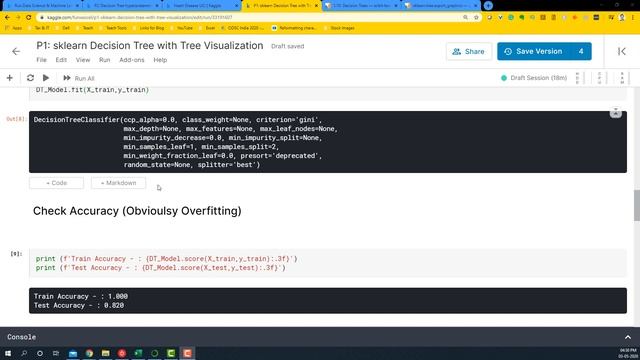Open the Mail app on the taskbar
This screenshot has width=640, height=360.
[x=73, y=353]
